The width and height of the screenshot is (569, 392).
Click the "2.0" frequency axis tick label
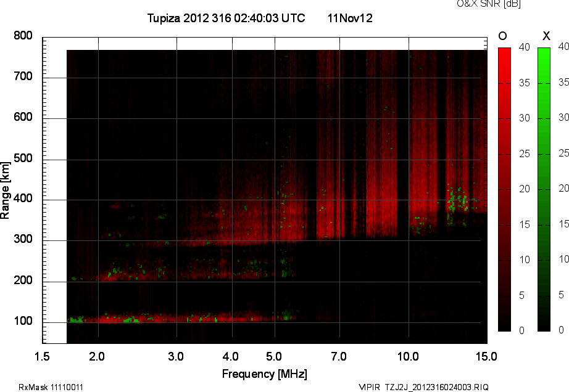(97, 356)
